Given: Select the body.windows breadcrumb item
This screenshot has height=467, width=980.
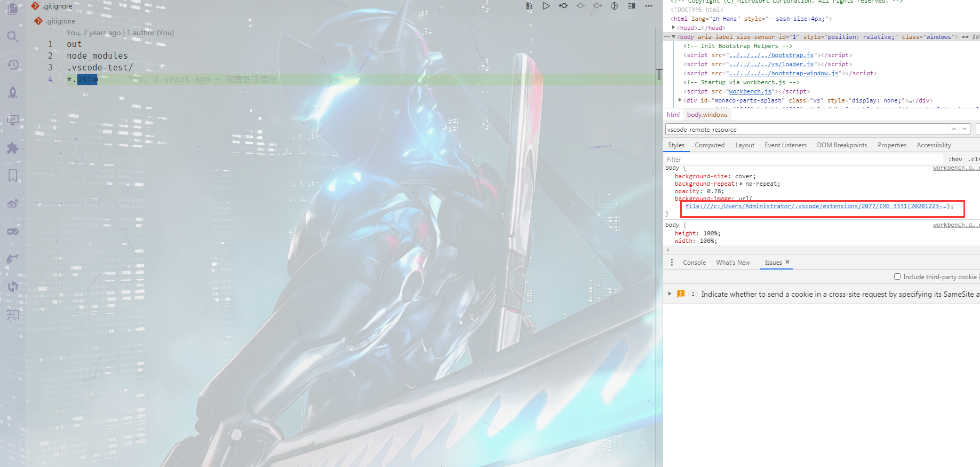Looking at the screenshot, I should (707, 115).
